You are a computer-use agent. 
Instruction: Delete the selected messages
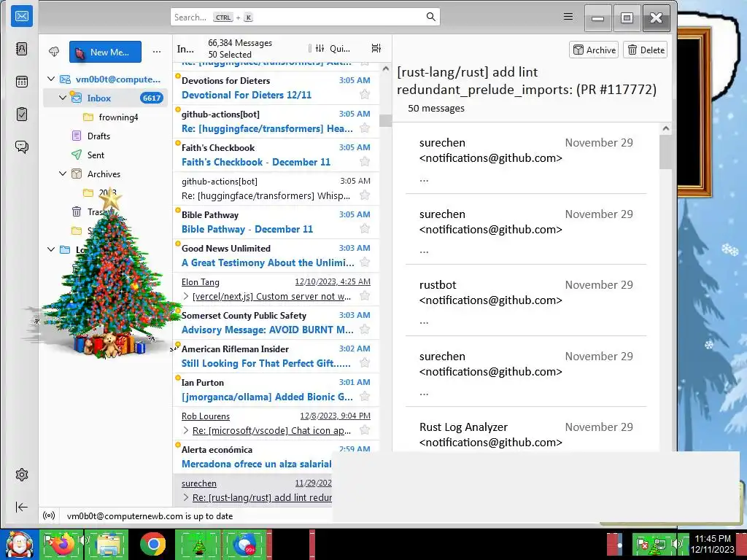[645, 50]
